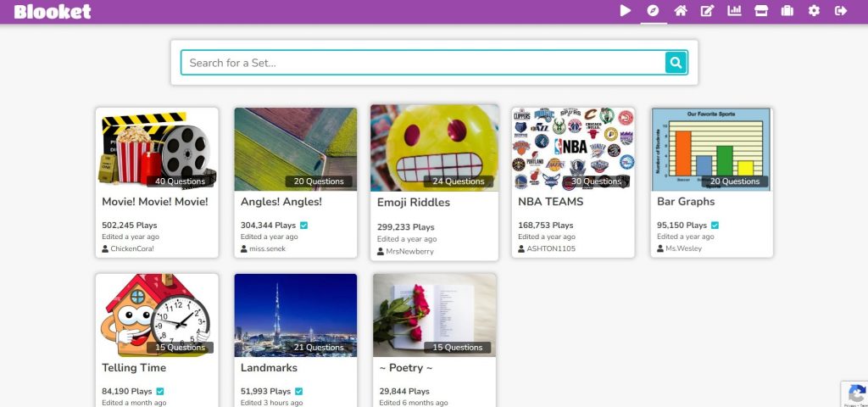Image resolution: width=868 pixels, height=407 pixels.
Task: Click the author name ASHTON1105
Action: coord(551,249)
